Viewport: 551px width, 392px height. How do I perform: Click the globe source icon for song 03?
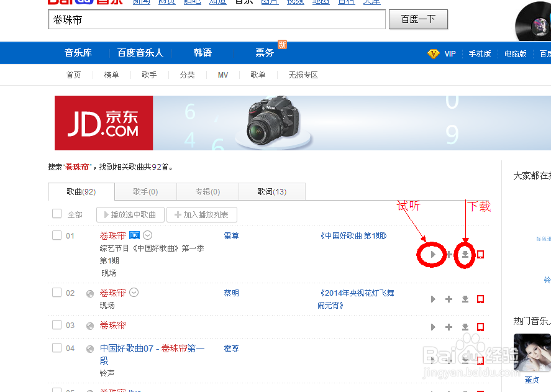(90, 326)
